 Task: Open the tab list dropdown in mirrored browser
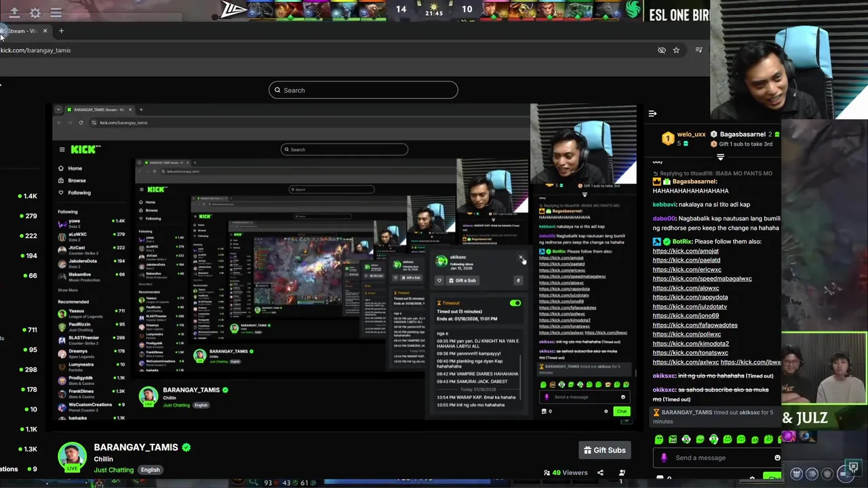click(58, 109)
